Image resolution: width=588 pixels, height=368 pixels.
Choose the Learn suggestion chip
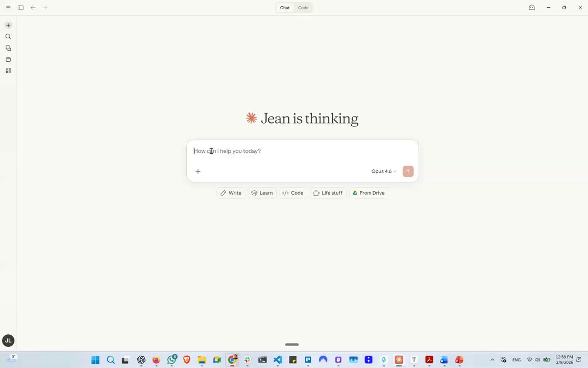(x=262, y=193)
